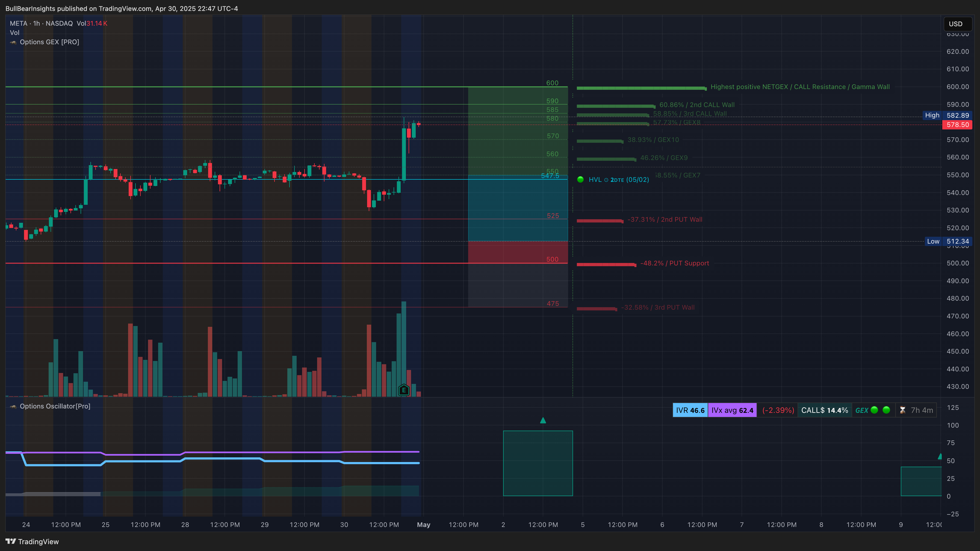Click the first green GEX status dot
The height and width of the screenshot is (551, 980).
pos(874,410)
